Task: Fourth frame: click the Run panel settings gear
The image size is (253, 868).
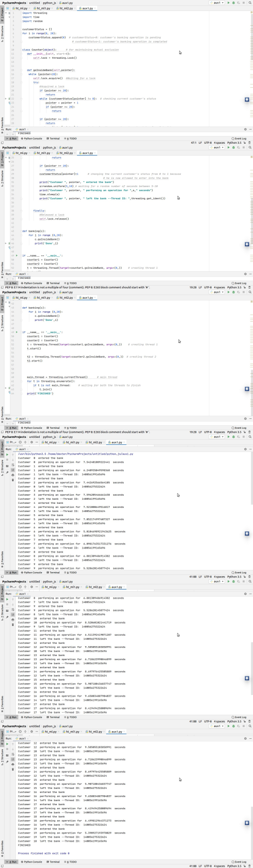Action: pyautogui.click(x=245, y=449)
